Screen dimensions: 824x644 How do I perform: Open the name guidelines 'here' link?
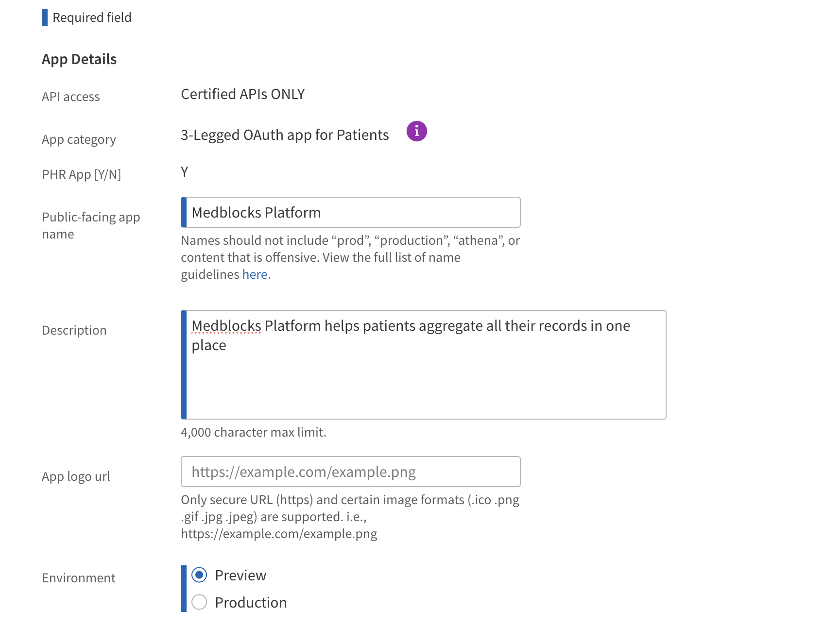tap(255, 274)
